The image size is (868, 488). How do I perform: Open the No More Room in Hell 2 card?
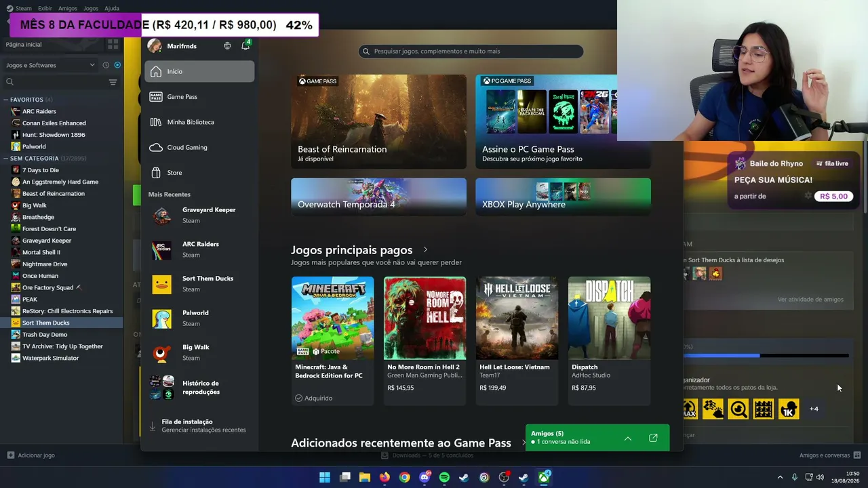point(425,341)
